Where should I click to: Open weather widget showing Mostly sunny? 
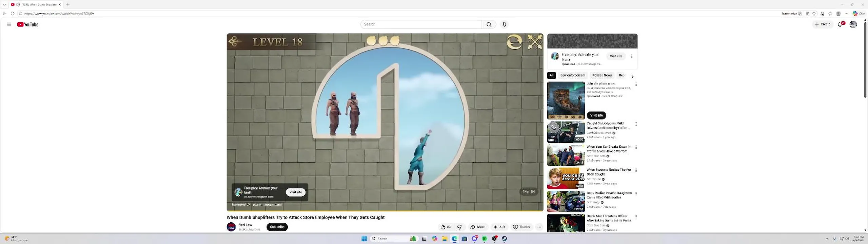click(16, 239)
